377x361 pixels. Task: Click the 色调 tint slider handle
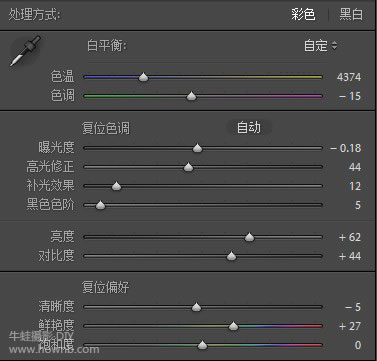coord(191,96)
